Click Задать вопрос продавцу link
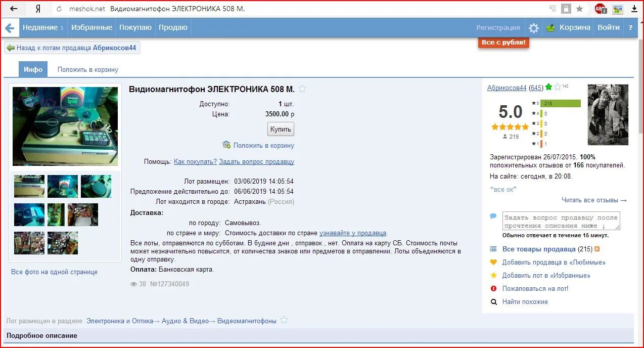Screen dimensions: 644x348 tap(257, 162)
